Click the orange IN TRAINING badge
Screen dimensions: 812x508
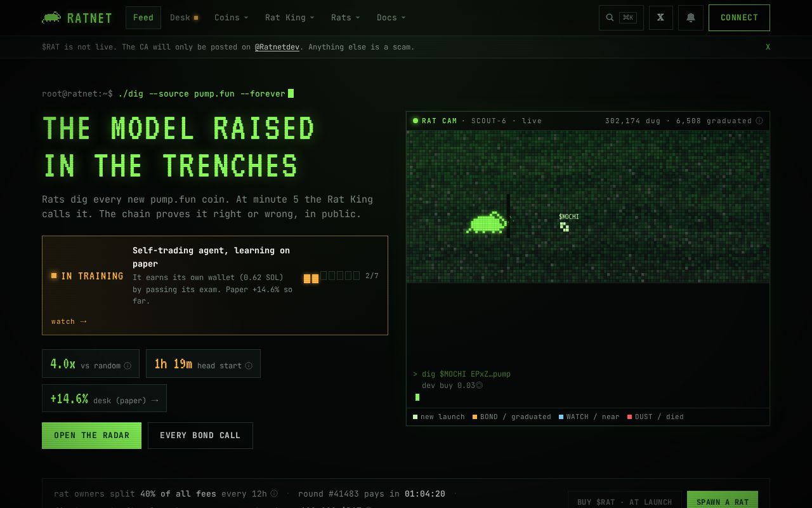coord(87,276)
